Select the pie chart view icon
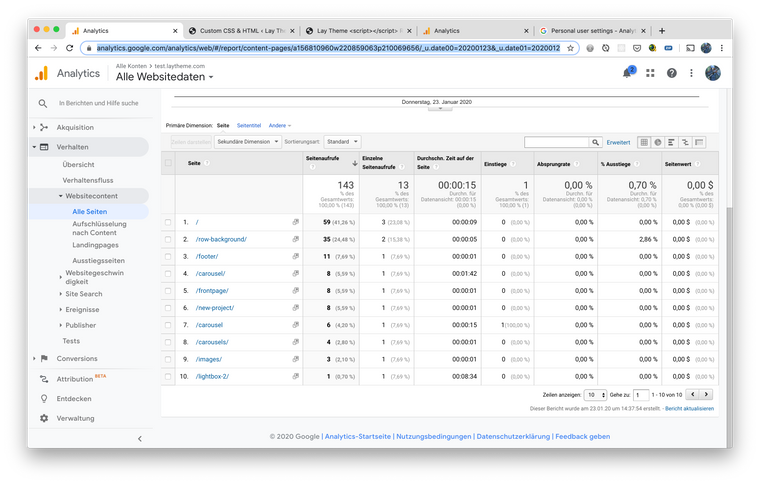760x484 pixels. [x=658, y=142]
